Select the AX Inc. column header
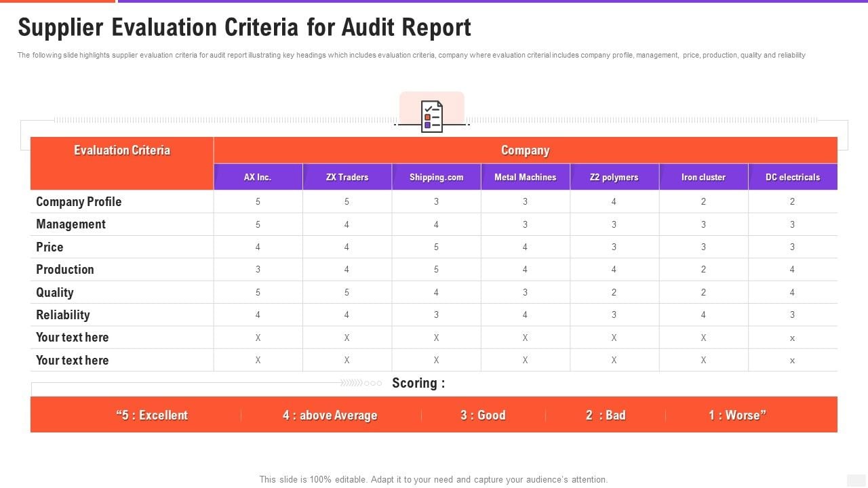This screenshot has width=868, height=488. click(258, 176)
